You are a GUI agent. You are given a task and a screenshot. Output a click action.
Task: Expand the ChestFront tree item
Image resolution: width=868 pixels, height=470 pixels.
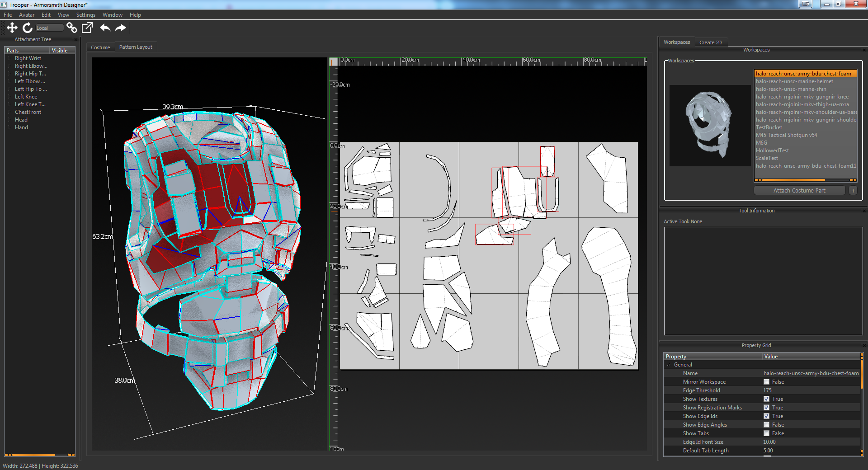(x=9, y=112)
